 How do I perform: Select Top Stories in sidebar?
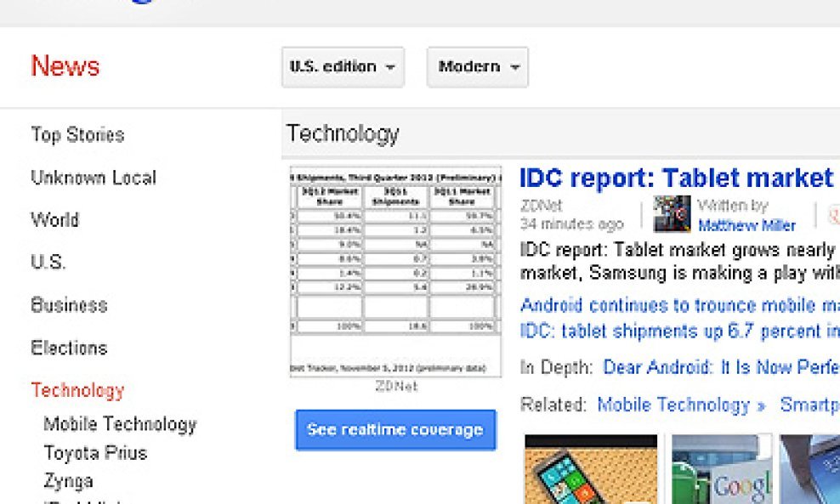77,134
